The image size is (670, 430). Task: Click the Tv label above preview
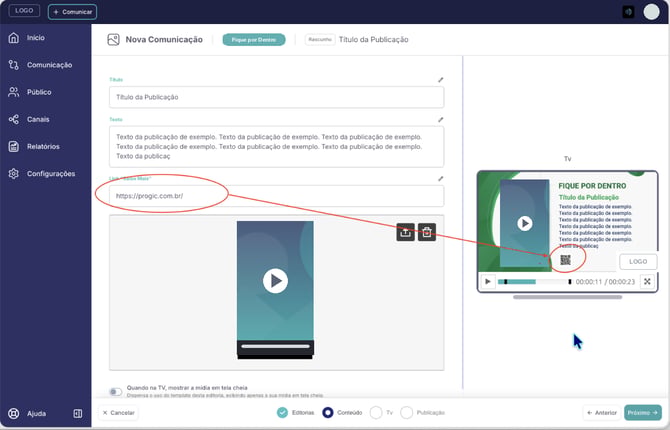click(x=567, y=159)
